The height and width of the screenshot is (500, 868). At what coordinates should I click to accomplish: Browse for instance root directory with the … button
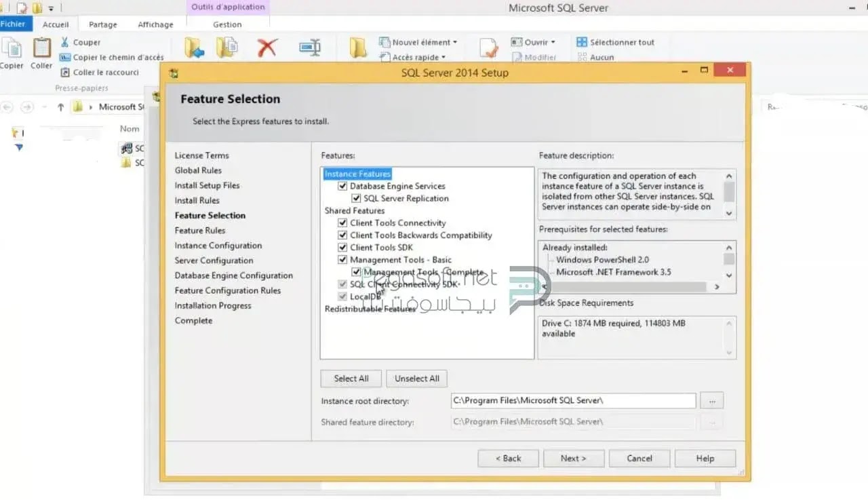coord(712,401)
